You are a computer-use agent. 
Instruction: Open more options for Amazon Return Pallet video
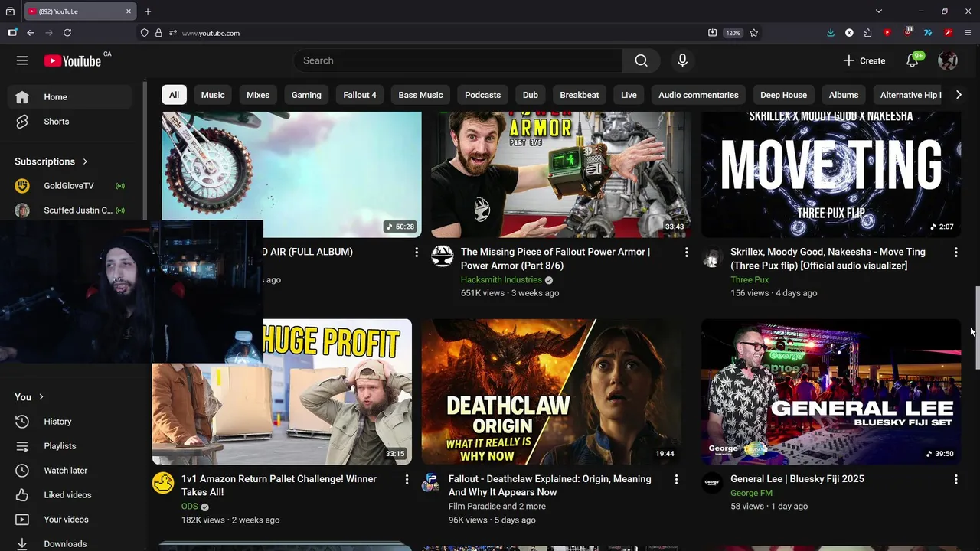click(407, 479)
